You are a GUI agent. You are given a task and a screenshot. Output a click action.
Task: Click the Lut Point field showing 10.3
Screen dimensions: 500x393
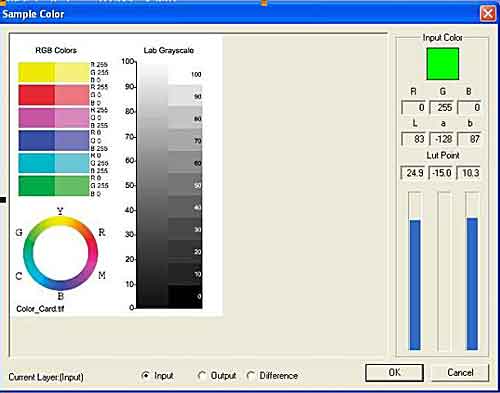point(469,173)
